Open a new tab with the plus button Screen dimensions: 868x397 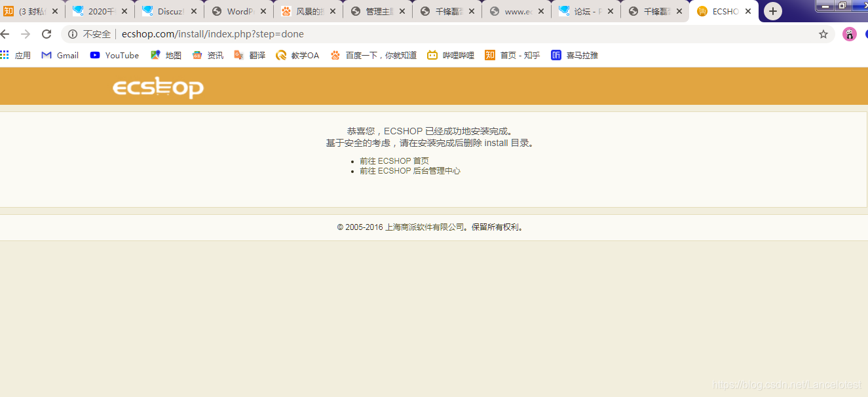click(x=773, y=11)
